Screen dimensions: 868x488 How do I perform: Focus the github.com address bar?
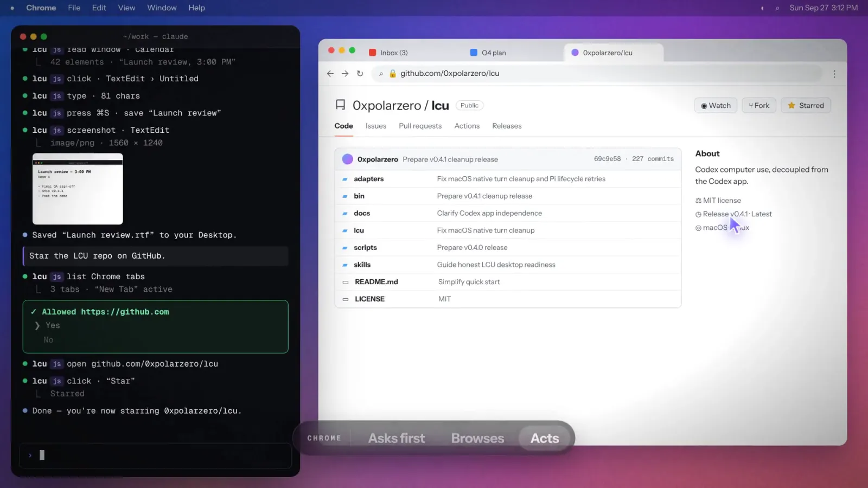click(597, 74)
